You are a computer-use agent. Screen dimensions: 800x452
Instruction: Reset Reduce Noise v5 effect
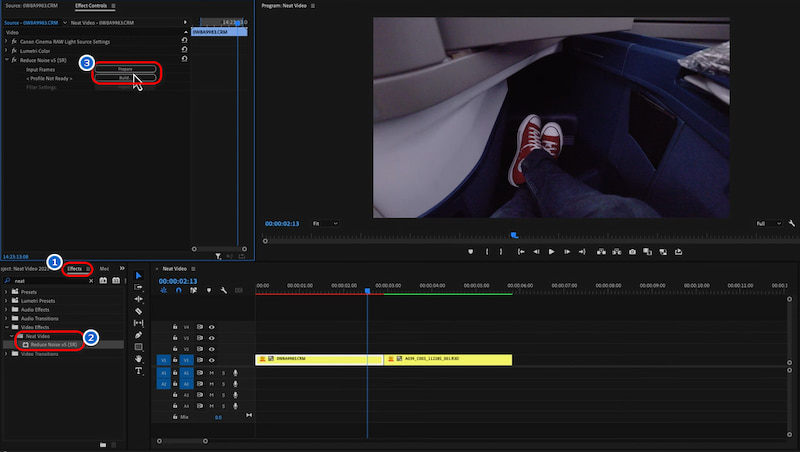pyautogui.click(x=184, y=59)
